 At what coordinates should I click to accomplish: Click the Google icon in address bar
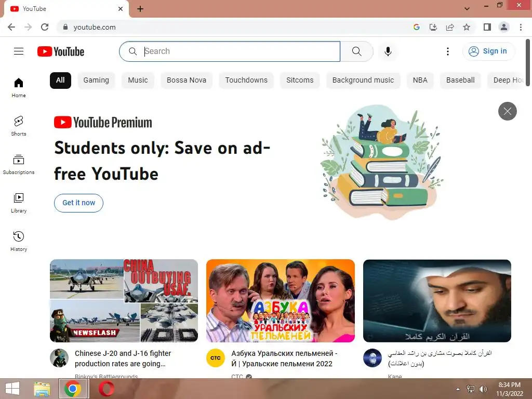coord(417,27)
